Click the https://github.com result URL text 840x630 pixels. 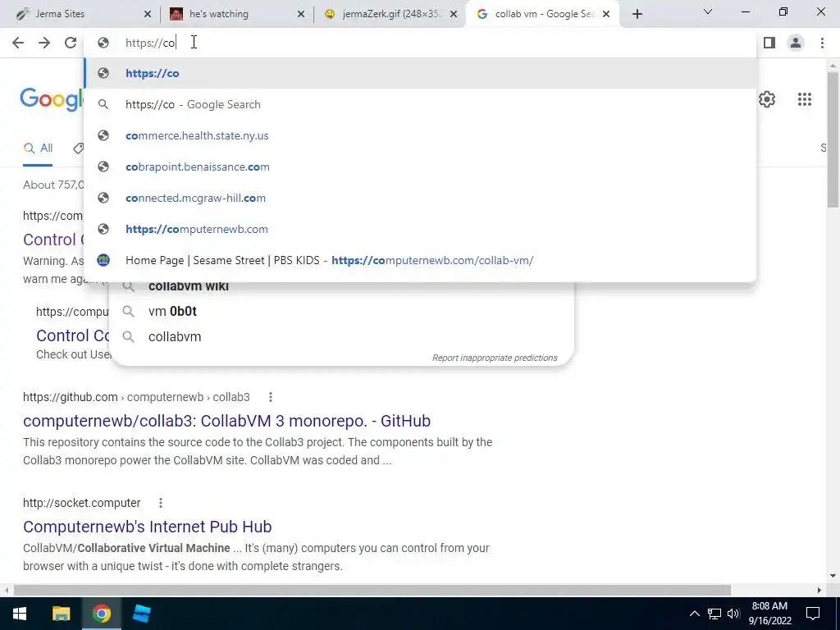click(x=71, y=397)
